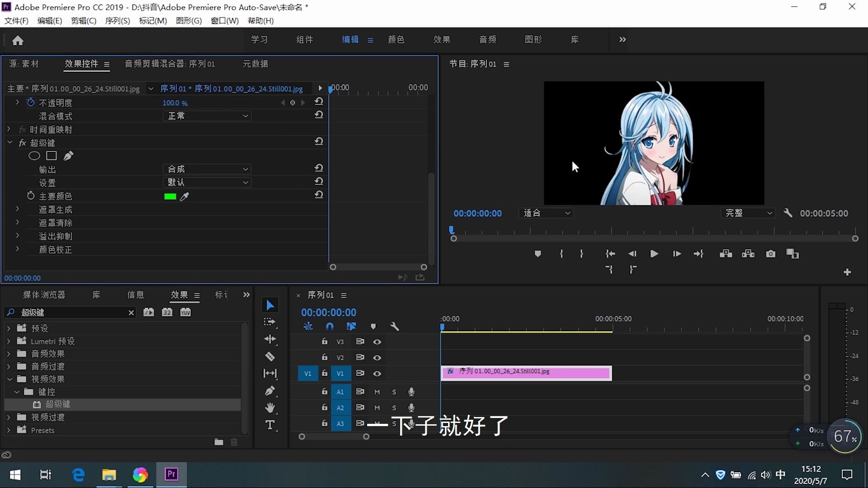Open the 文件 menu
The width and height of the screenshot is (868, 488).
point(16,21)
